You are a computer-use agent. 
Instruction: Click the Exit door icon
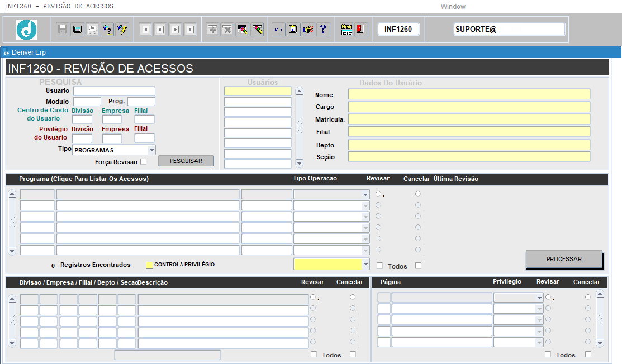tap(360, 30)
